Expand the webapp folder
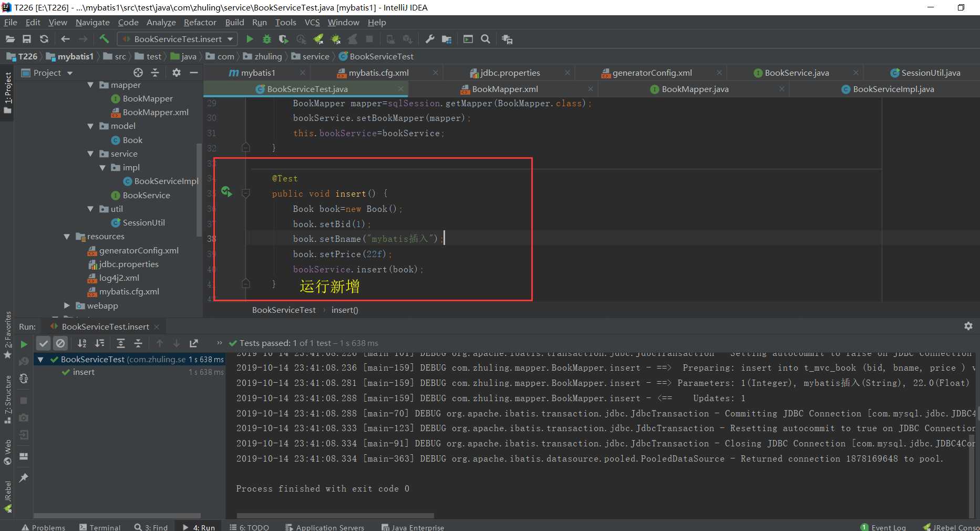Viewport: 980px width, 531px height. 67,305
